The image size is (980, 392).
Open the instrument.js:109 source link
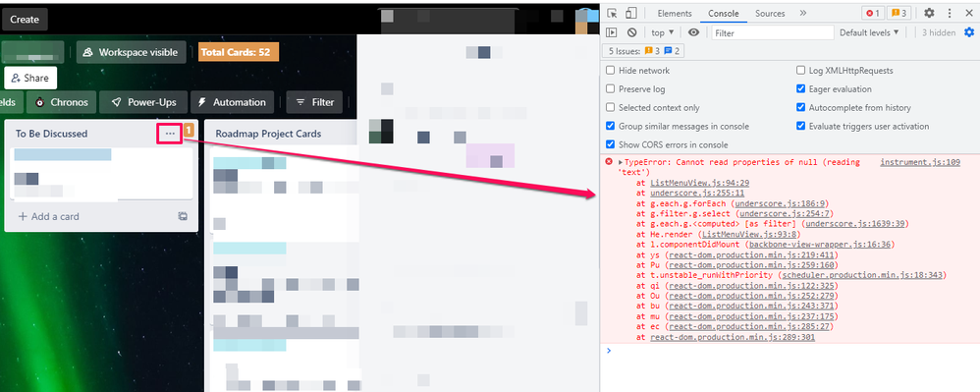click(x=920, y=162)
